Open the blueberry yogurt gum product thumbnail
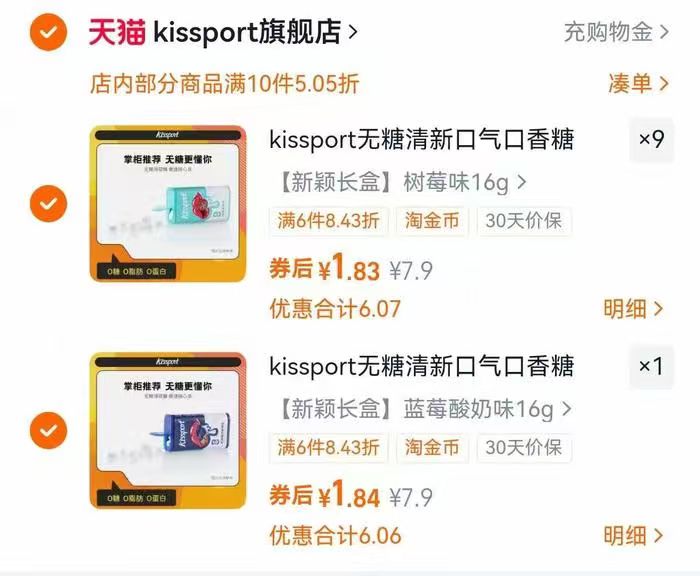The height and width of the screenshot is (576, 700). click(168, 430)
